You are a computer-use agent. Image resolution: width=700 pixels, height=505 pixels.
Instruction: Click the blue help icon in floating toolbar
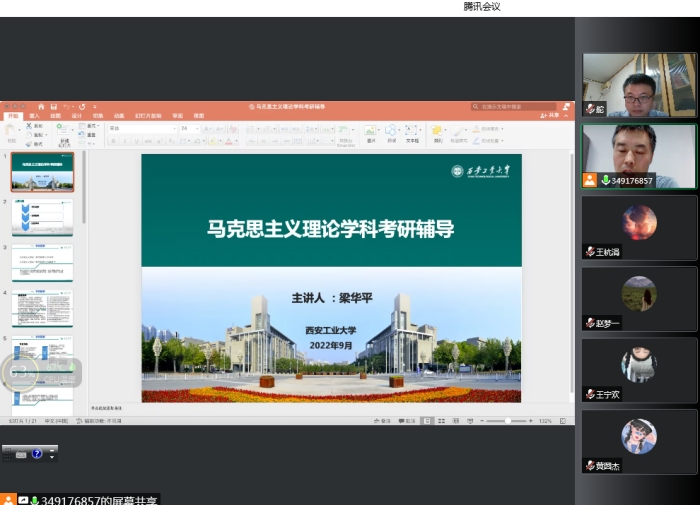coord(37,454)
